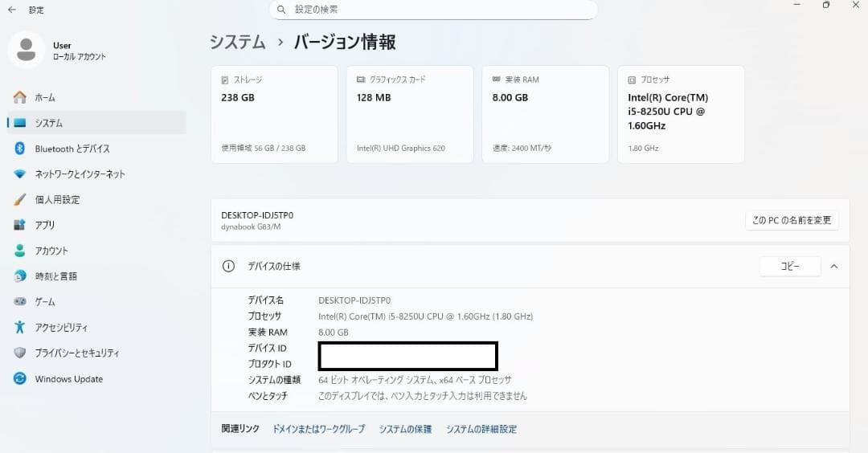
Task: Click the storage card icon
Action: point(225,80)
